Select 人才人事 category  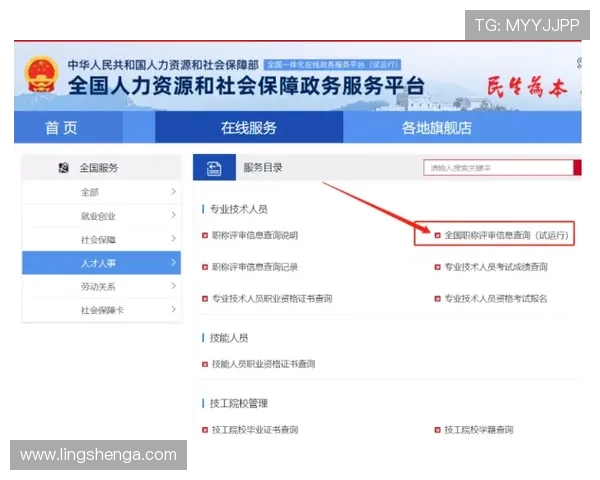point(101,263)
